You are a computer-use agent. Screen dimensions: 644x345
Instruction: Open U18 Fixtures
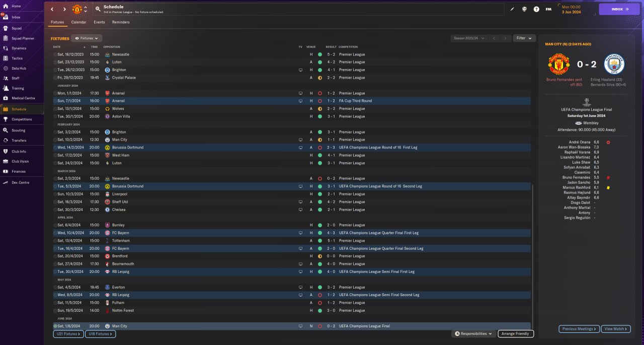[x=101, y=334]
